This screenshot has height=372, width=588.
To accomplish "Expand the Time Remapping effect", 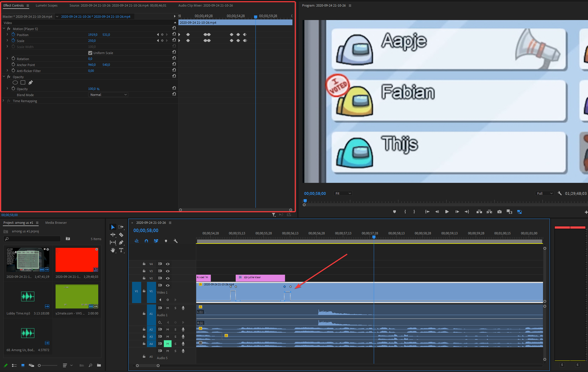I will point(3,101).
